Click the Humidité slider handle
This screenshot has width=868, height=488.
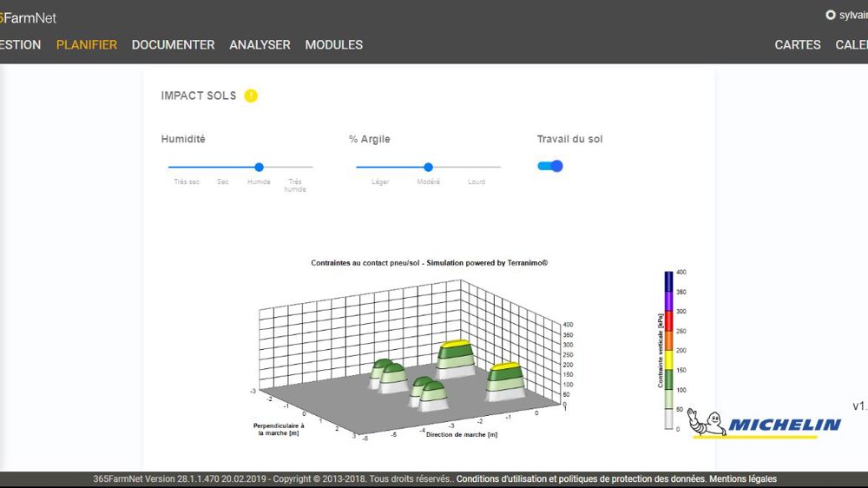[x=259, y=167]
